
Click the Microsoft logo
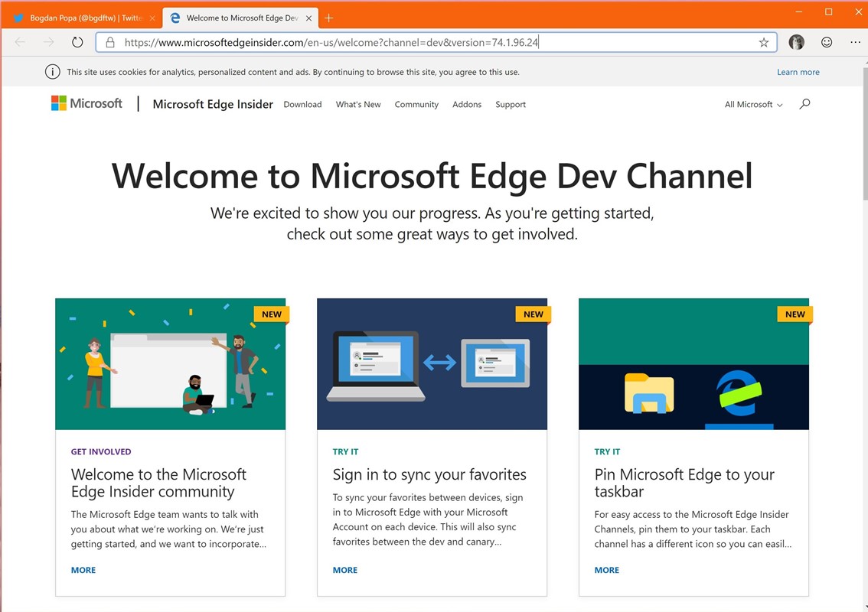click(86, 103)
